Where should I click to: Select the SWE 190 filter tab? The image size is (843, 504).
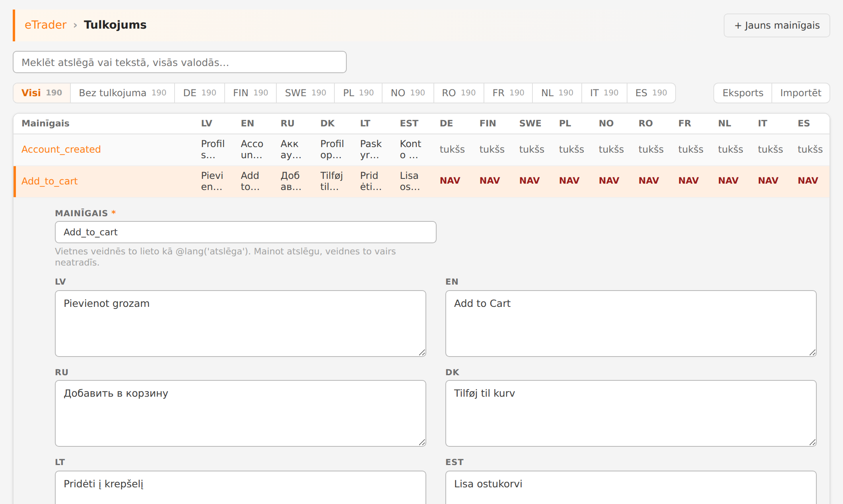tap(305, 93)
